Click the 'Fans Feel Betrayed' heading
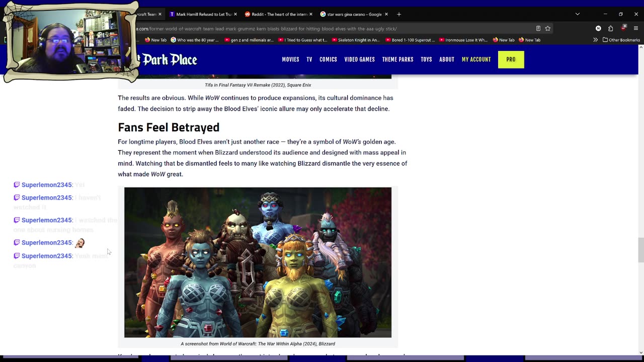Screen dimensions: 644x362 169,127
